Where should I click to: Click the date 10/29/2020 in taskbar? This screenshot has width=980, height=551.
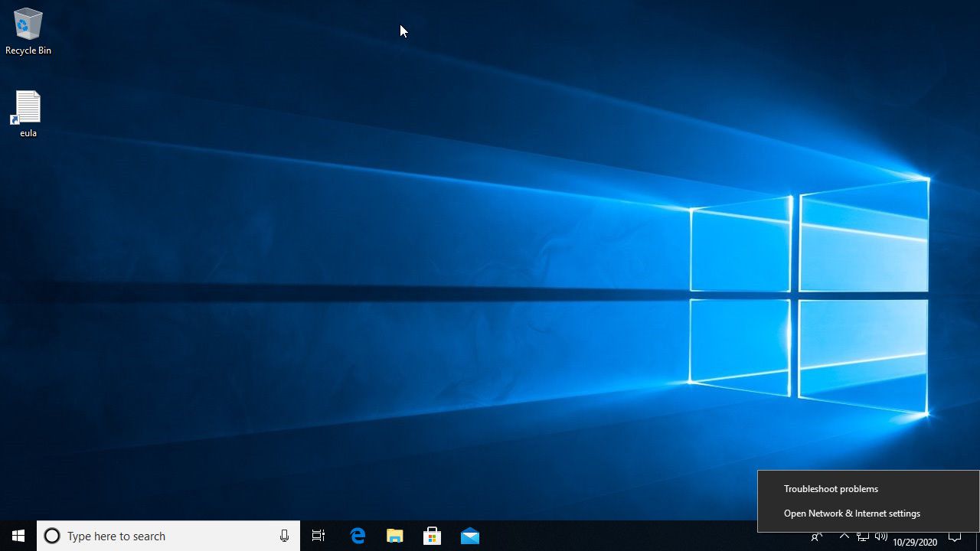point(915,542)
